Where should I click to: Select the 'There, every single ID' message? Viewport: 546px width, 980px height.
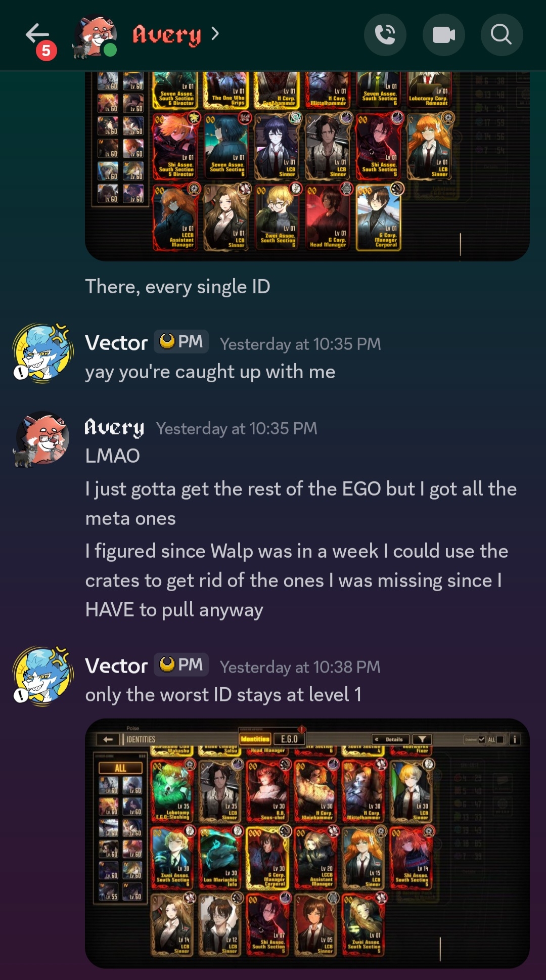click(x=177, y=287)
